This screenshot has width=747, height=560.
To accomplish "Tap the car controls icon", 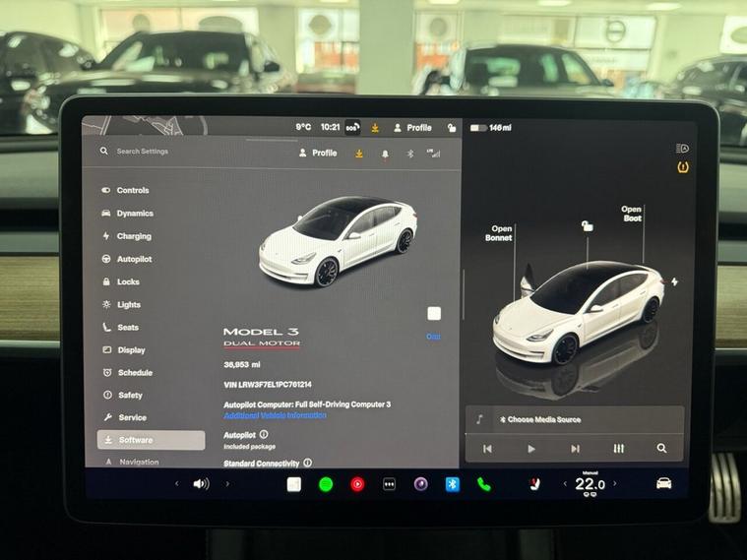I will (664, 483).
